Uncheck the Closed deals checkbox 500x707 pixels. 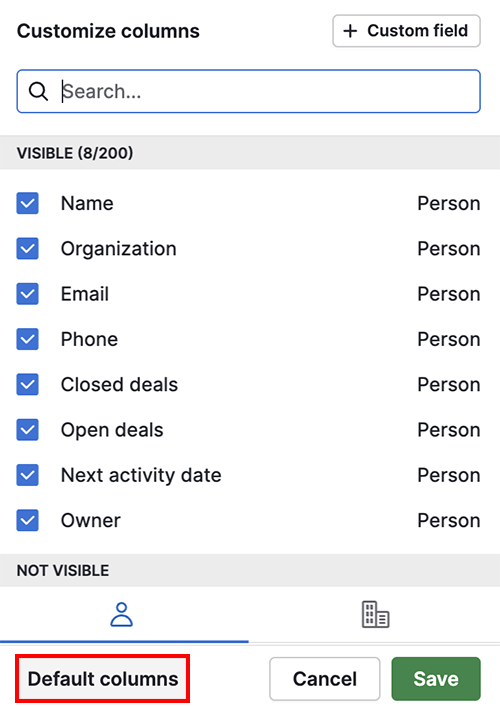click(x=28, y=385)
